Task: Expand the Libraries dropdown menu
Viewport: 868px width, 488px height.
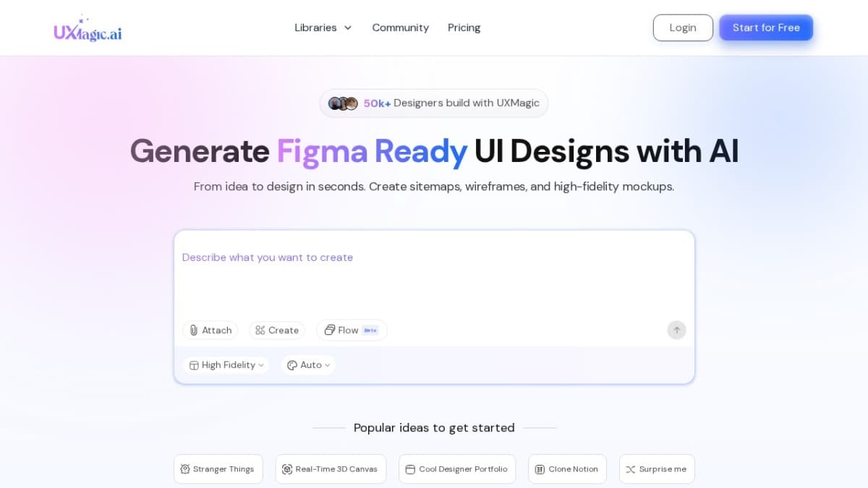Action: tap(323, 27)
